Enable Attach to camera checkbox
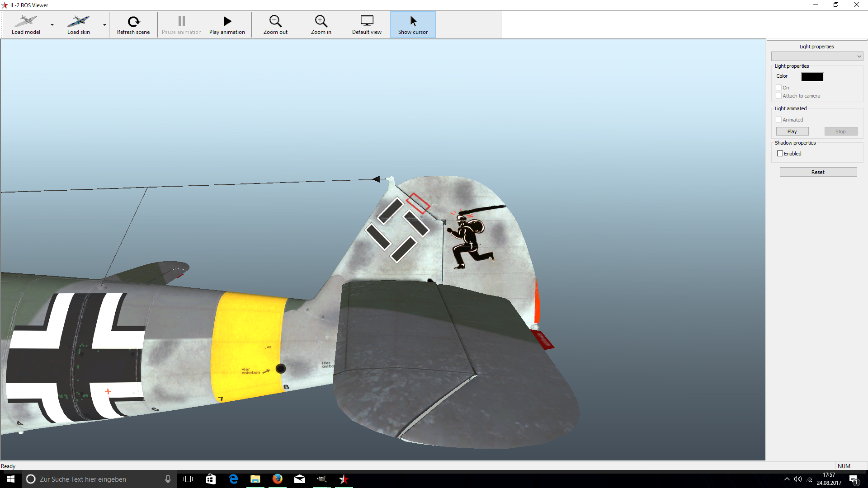Screen dimensions: 868x488 click(778, 96)
